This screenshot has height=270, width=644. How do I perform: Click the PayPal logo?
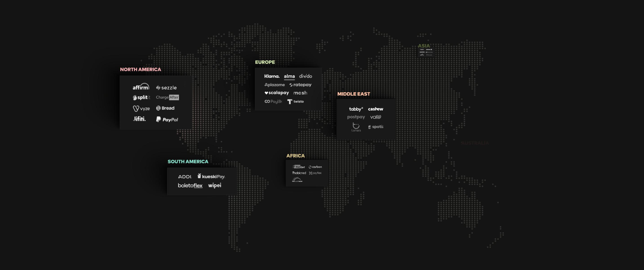(x=167, y=119)
